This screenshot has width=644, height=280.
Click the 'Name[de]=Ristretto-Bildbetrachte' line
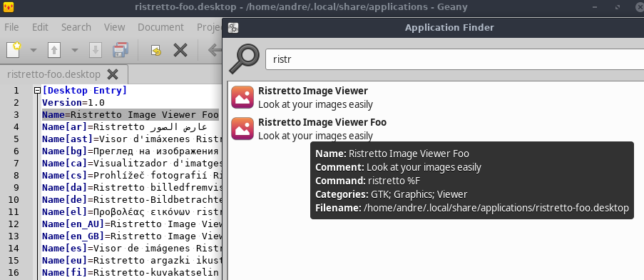point(131,200)
